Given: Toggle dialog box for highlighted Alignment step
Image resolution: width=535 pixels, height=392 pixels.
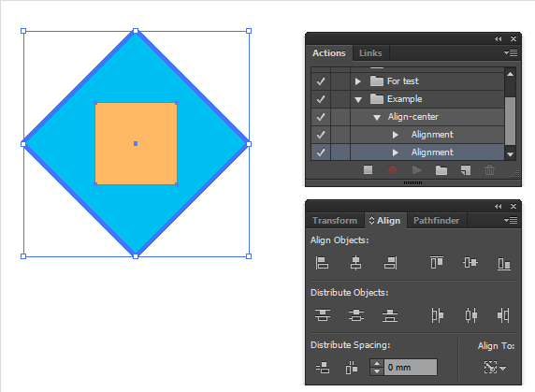Looking at the screenshot, I should [x=340, y=152].
